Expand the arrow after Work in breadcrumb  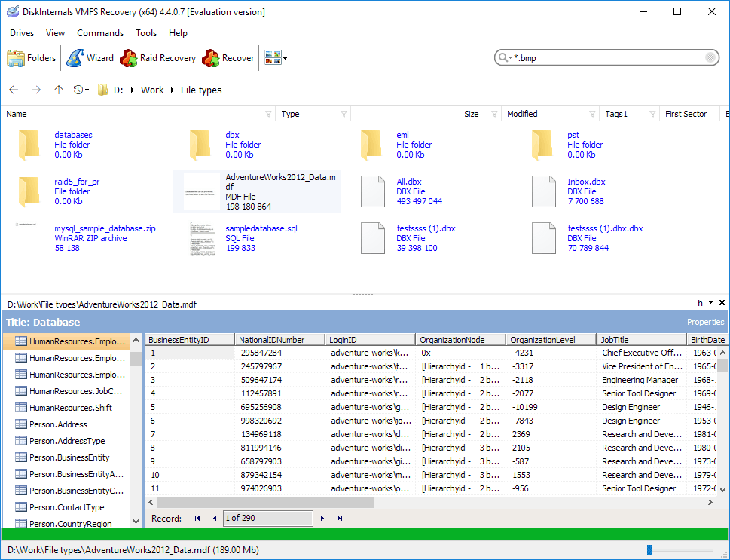(173, 90)
